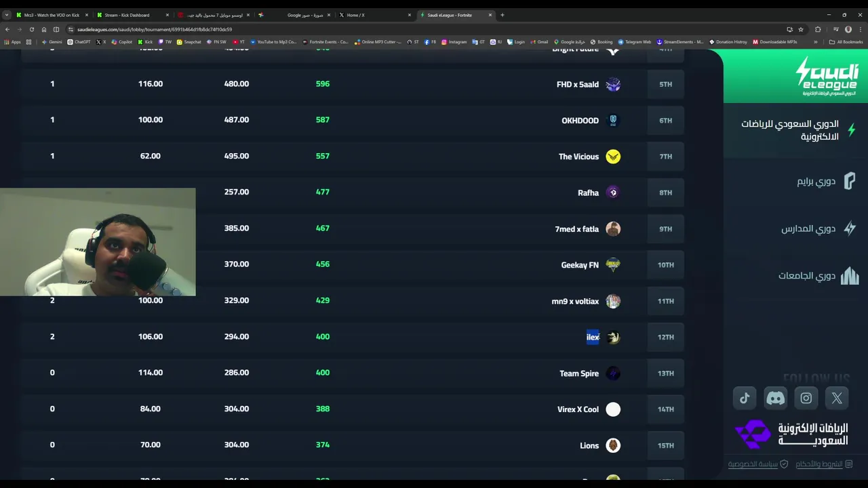This screenshot has height=488, width=868.
Task: Switch to Google صور tab
Action: (x=295, y=15)
